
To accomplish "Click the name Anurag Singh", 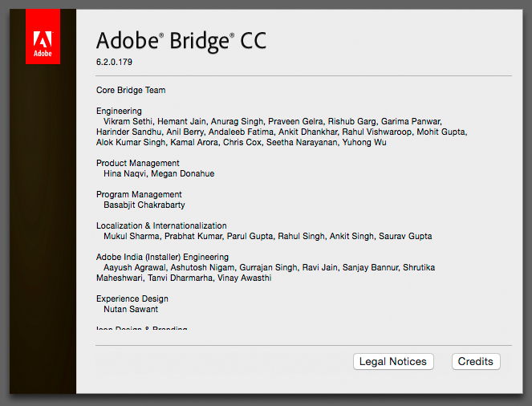I will coord(237,121).
